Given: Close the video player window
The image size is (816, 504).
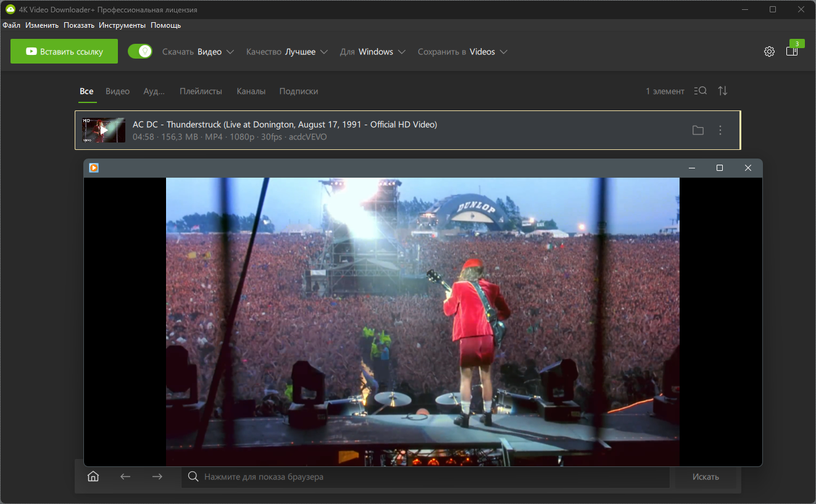Looking at the screenshot, I should [748, 168].
